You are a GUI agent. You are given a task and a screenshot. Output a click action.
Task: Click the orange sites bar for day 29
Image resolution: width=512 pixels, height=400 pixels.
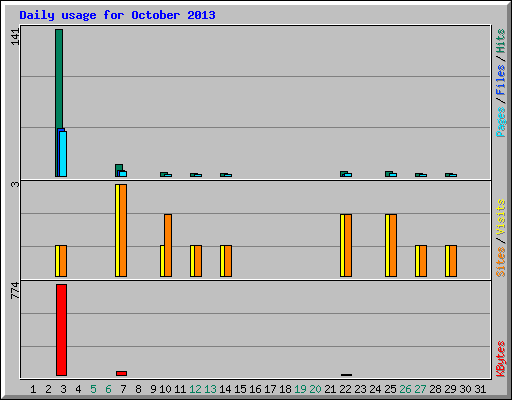click(453, 261)
